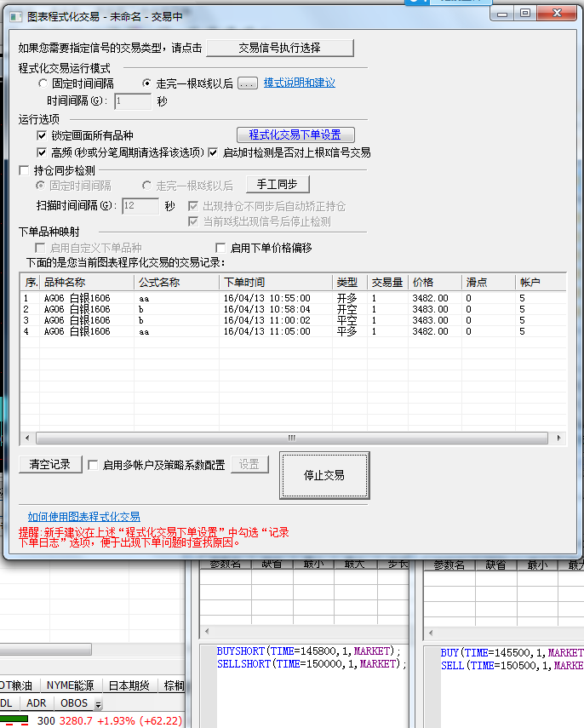Click the "..." button beside 走完一根K线以后
584x728 pixels.
(x=247, y=83)
